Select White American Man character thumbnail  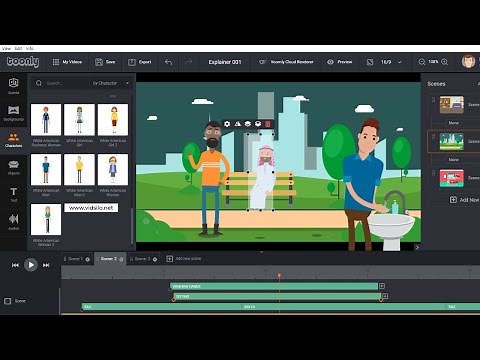[46, 169]
